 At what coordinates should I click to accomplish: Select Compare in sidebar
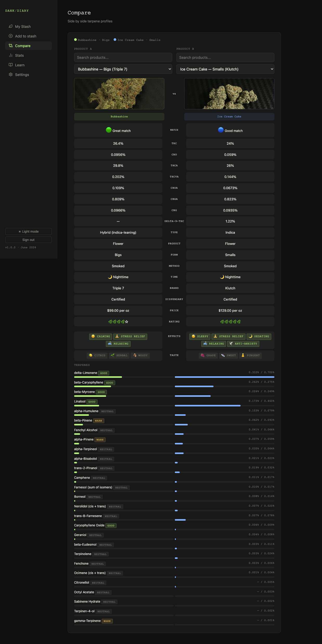coord(28,46)
